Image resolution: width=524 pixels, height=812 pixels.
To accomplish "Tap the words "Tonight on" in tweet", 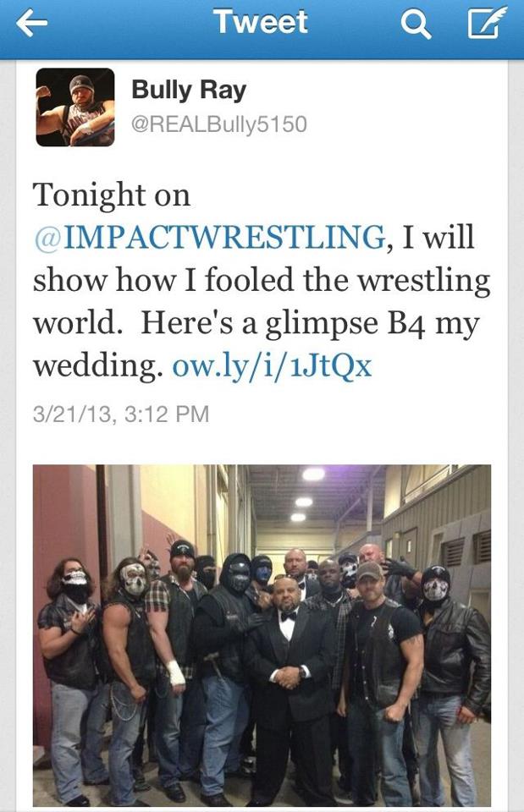I will 112,195.
